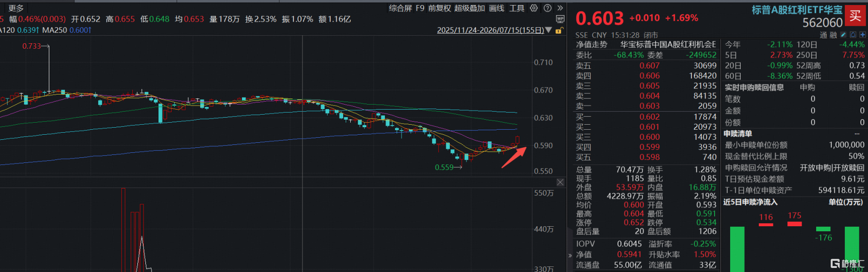868x272 pixels.
Task: Click the 卖二 price 0.604
Action: (x=649, y=96)
